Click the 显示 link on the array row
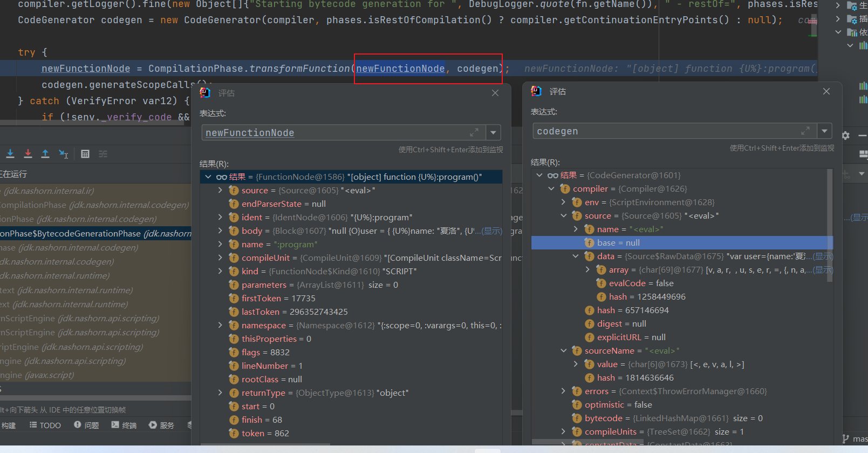The width and height of the screenshot is (868, 453). pyautogui.click(x=823, y=270)
